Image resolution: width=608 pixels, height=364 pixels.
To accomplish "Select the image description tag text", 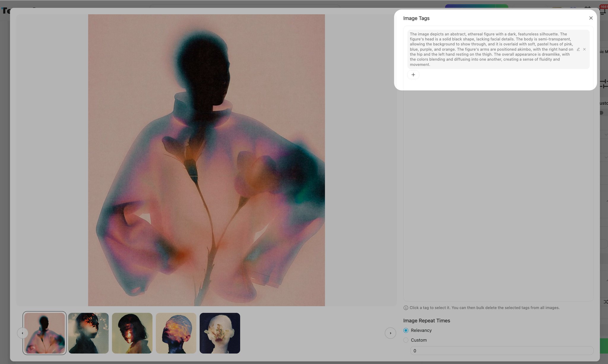I will coord(491,49).
